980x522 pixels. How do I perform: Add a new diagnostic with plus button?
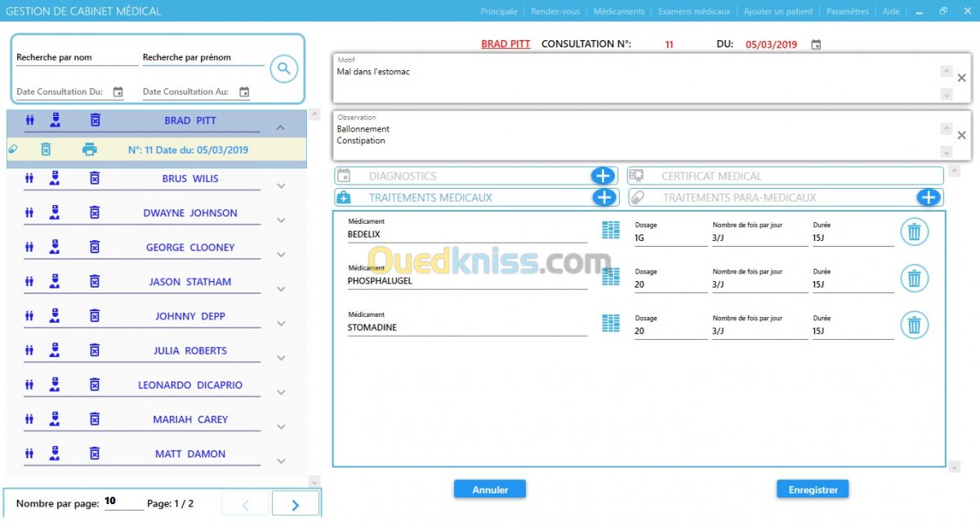tap(604, 175)
